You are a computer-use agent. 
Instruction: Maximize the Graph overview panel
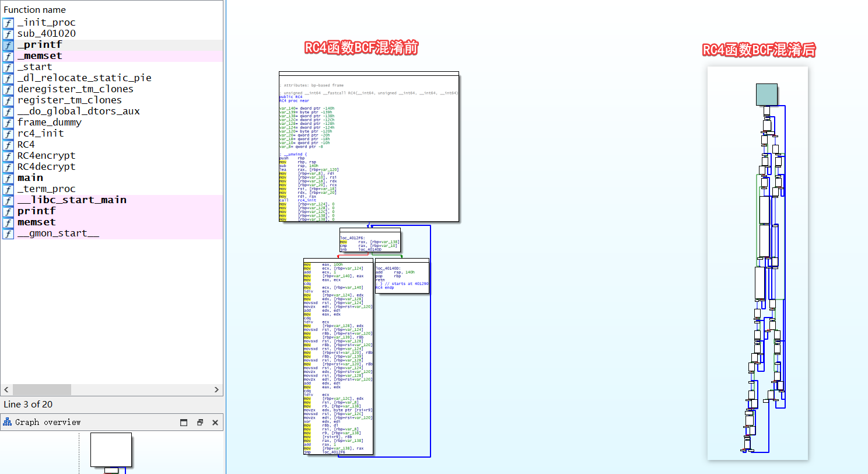[x=184, y=423]
